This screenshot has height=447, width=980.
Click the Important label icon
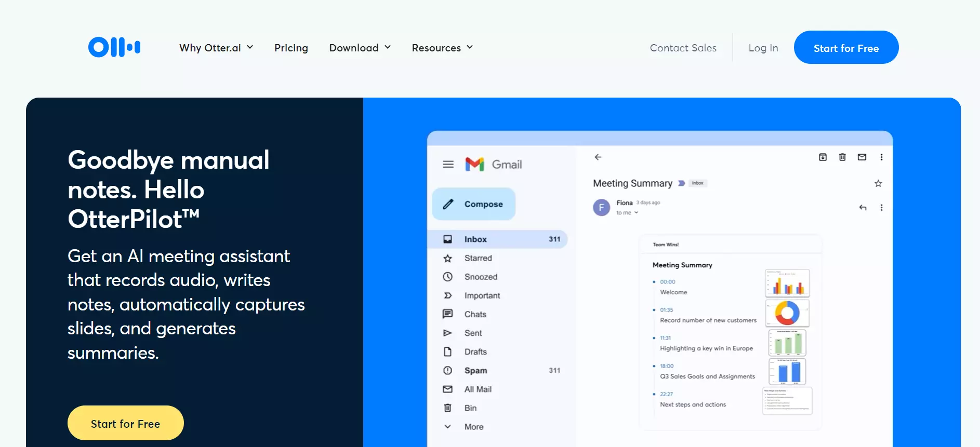447,295
